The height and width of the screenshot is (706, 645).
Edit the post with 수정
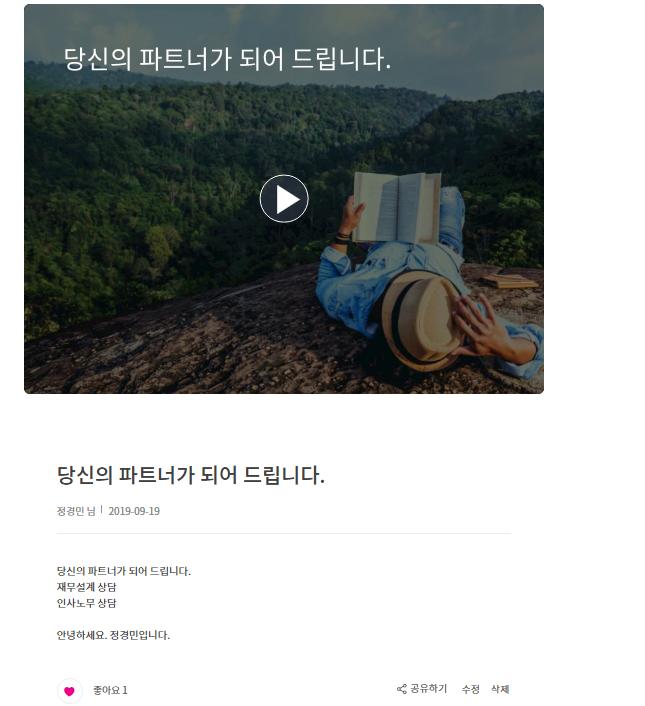pyautogui.click(x=470, y=689)
